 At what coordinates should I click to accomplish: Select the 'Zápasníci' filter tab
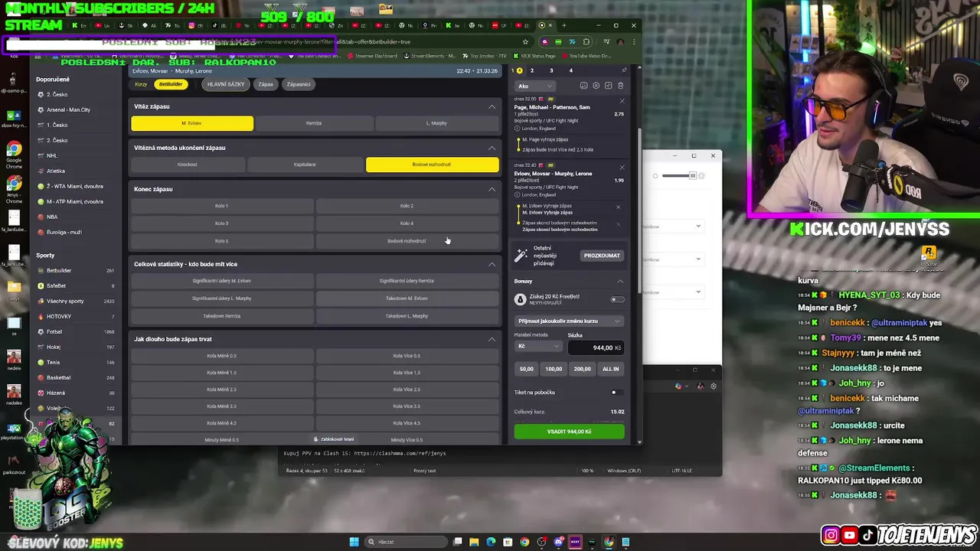click(299, 84)
